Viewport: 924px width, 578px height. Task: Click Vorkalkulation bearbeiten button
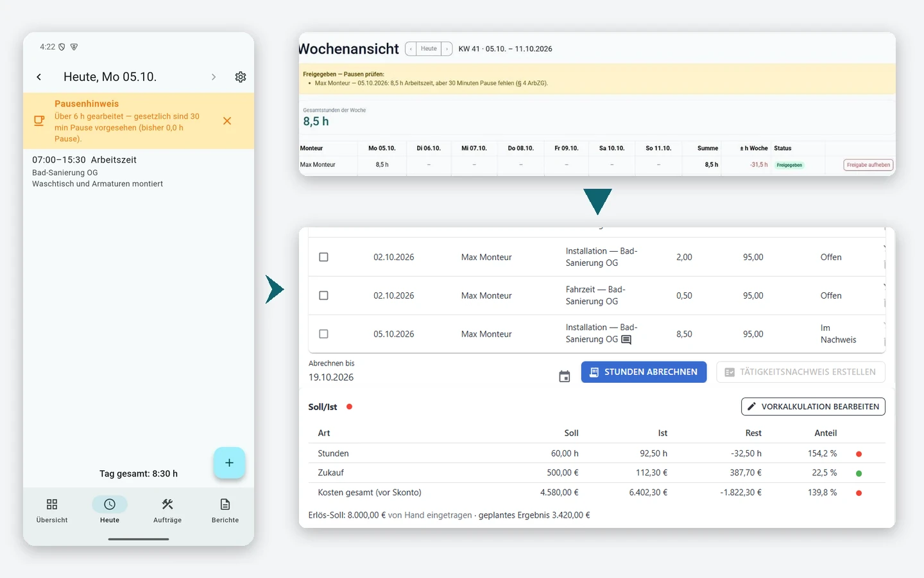(x=813, y=407)
